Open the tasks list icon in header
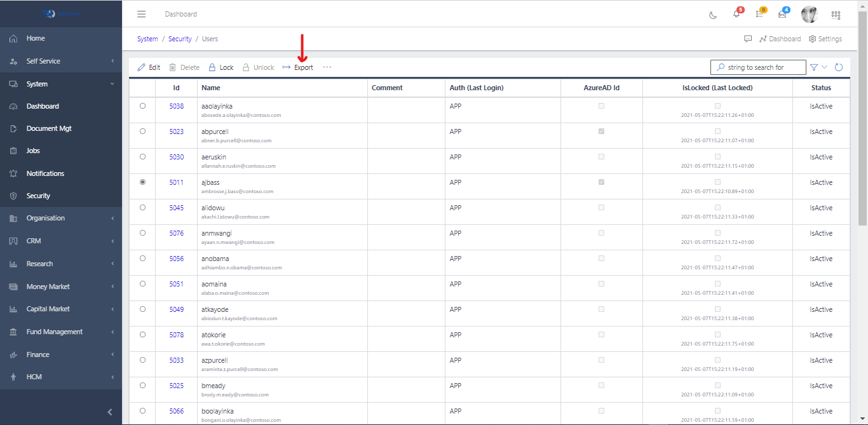 click(x=759, y=15)
